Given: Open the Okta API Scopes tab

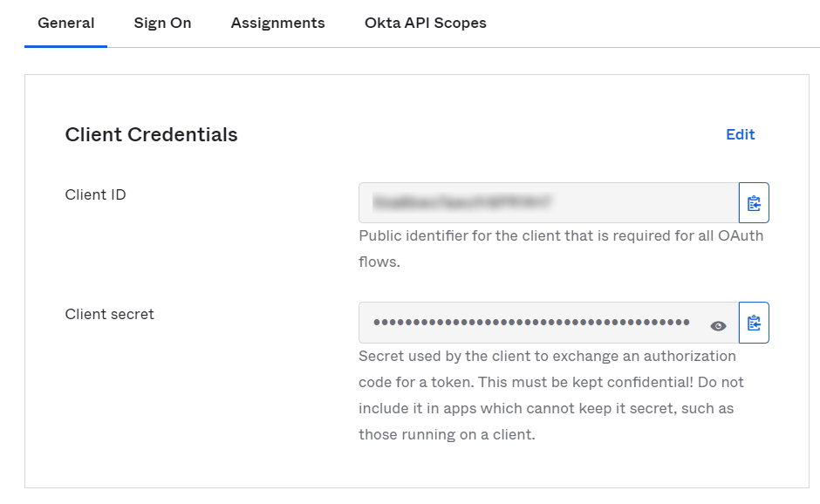Looking at the screenshot, I should click(x=425, y=23).
